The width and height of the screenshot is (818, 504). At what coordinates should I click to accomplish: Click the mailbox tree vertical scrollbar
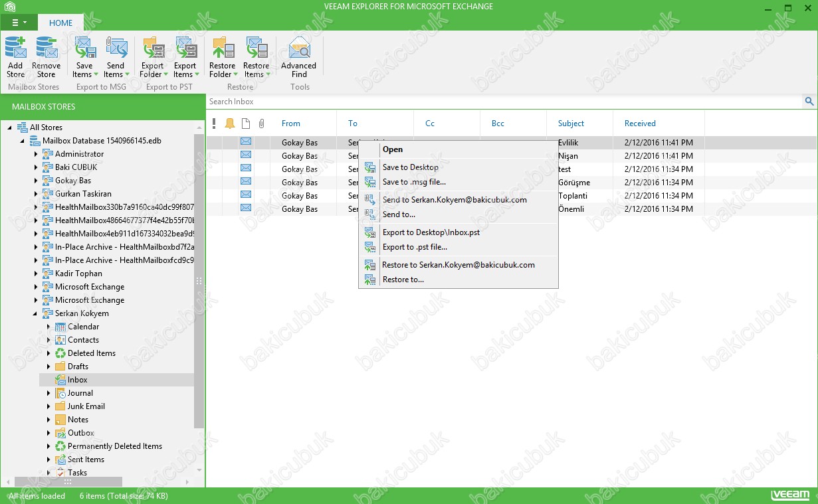pos(199,281)
